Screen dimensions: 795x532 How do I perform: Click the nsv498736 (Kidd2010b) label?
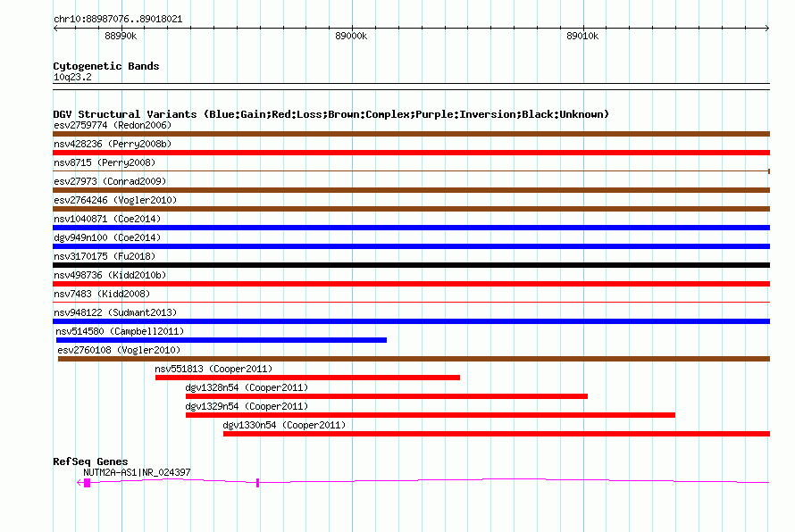tap(110, 275)
